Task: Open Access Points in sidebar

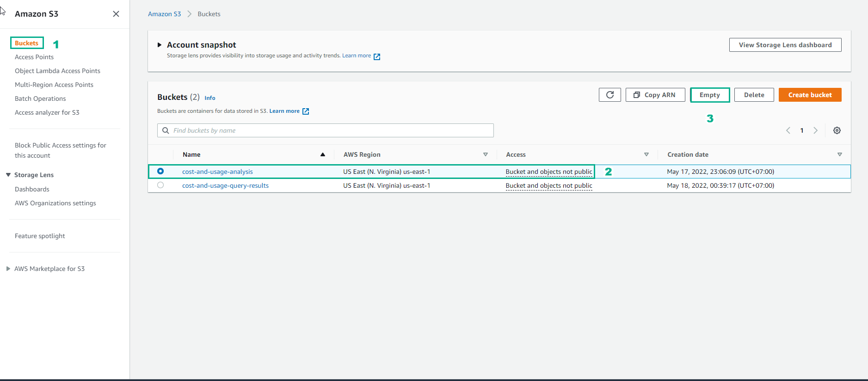Action: (x=34, y=57)
